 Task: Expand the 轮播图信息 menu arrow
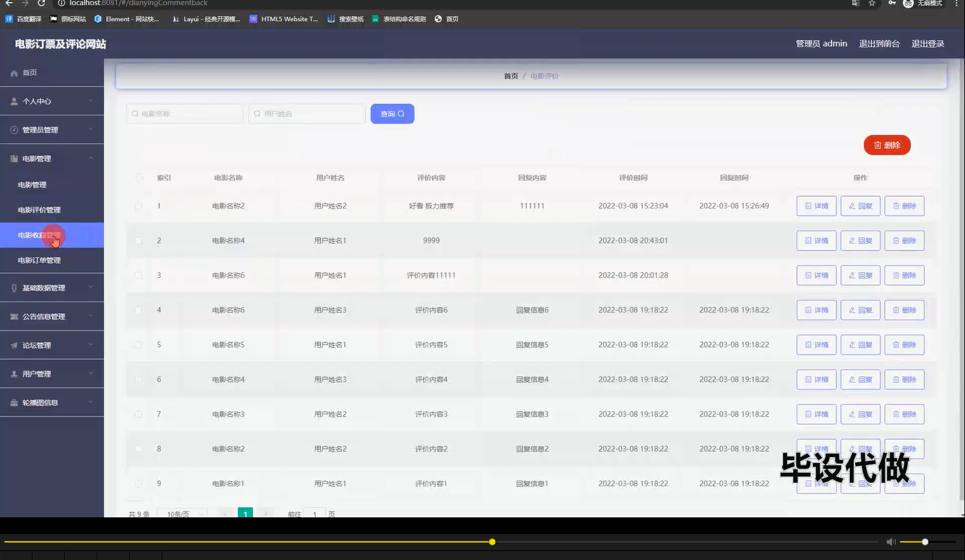(91, 402)
